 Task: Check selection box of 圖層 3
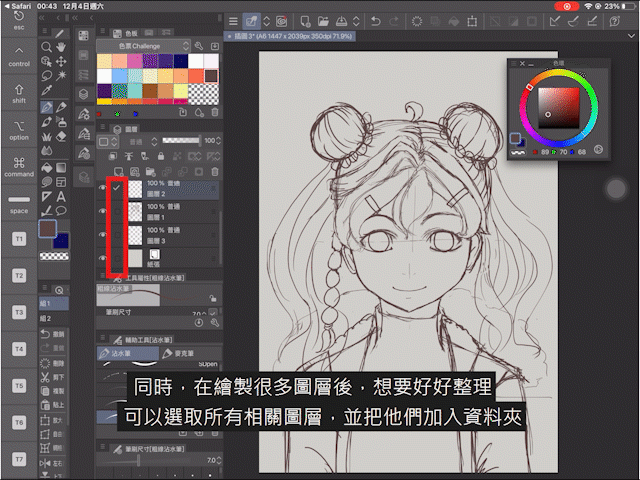click(x=117, y=235)
